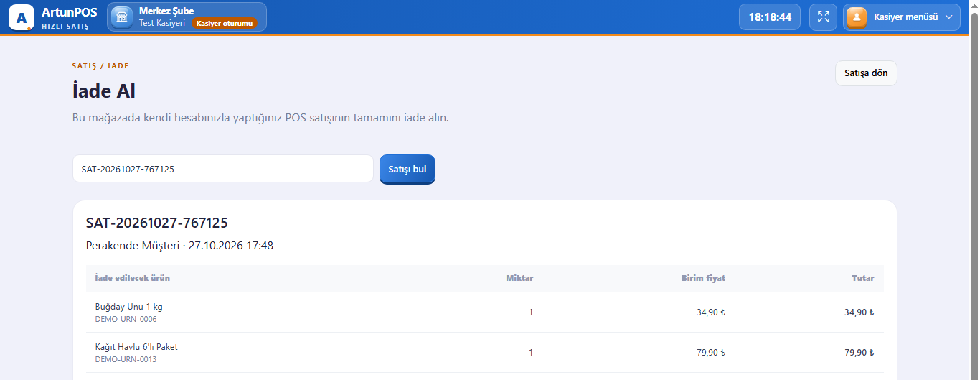Click the Test Kasiyeri label
The width and height of the screenshot is (980, 380).
pyautogui.click(x=162, y=23)
